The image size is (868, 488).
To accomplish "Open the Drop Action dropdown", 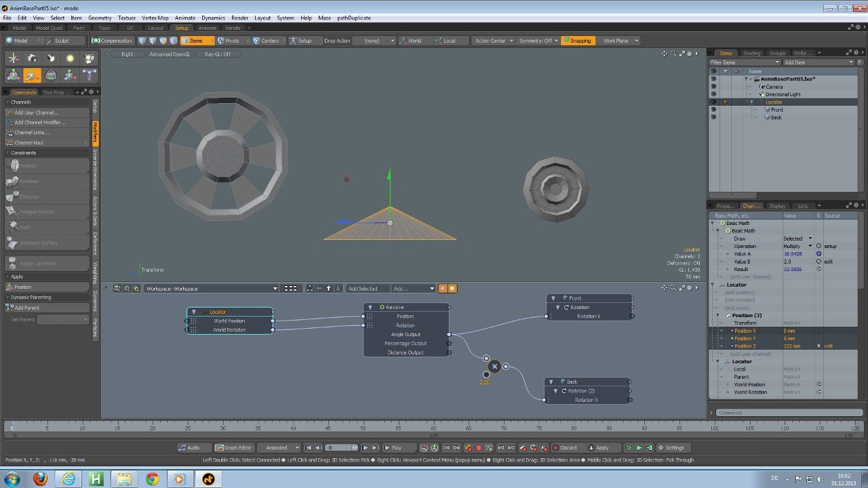I will pyautogui.click(x=374, y=41).
